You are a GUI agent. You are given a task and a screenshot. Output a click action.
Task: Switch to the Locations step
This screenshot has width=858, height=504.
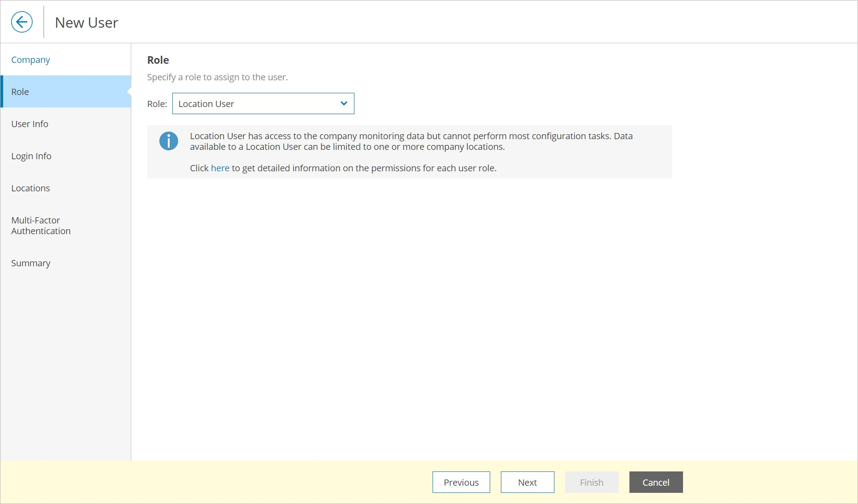pos(30,188)
